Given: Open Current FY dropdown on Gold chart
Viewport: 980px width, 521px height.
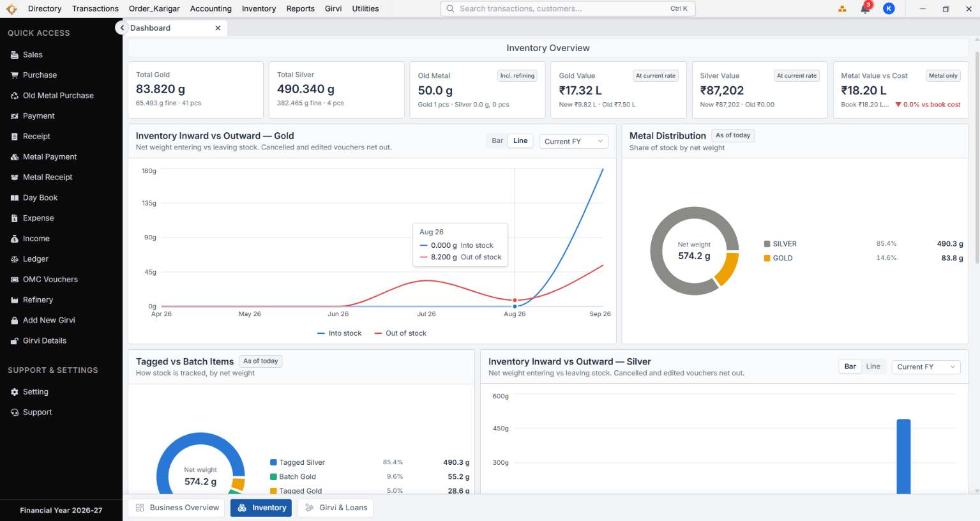Looking at the screenshot, I should 573,142.
